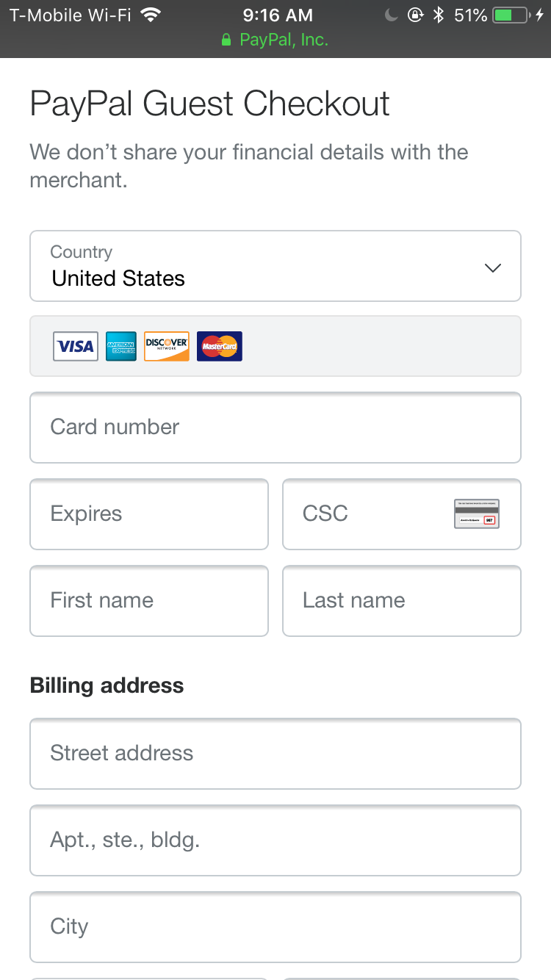Tap the Discover Network card logo
The width and height of the screenshot is (551, 980).
point(167,346)
